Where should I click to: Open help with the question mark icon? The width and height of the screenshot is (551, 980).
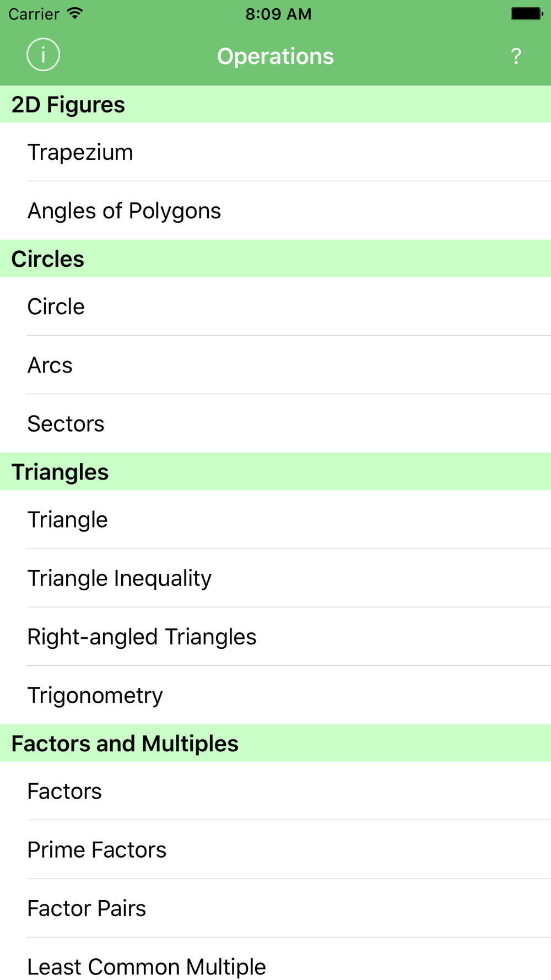point(516,56)
